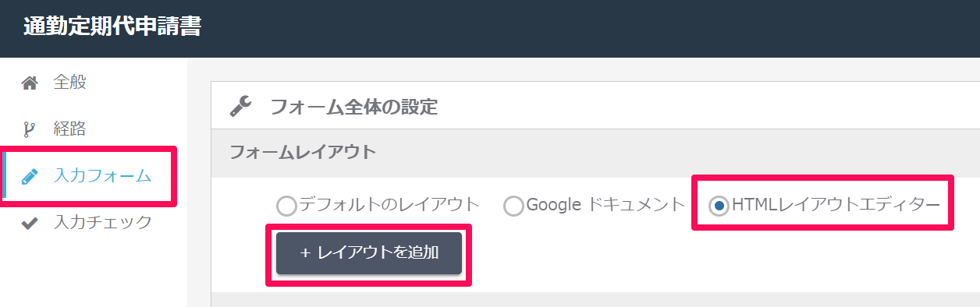
Task: Select the デフォルトのレイアウト radio button
Action: coord(286,206)
